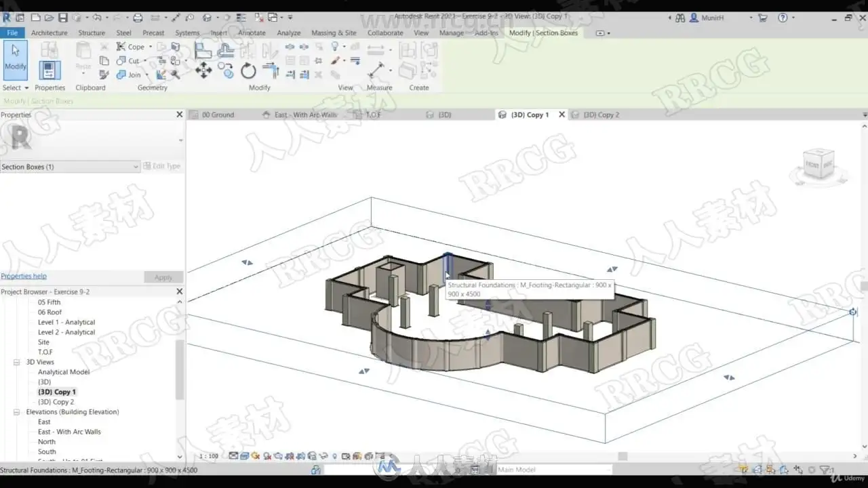Open the Visual Style icon on view control bar
This screenshot has height=488, width=868.
(245, 456)
